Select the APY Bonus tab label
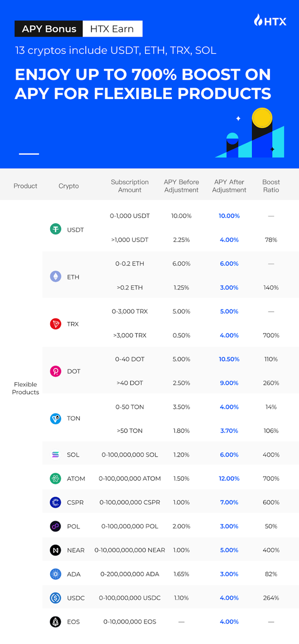The height and width of the screenshot is (644, 299). click(x=49, y=29)
